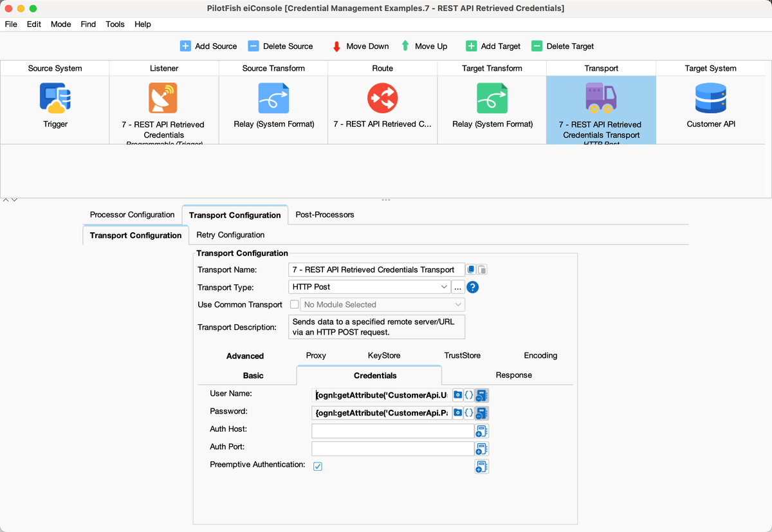Open the Mode menu
772x532 pixels.
[x=61, y=24]
